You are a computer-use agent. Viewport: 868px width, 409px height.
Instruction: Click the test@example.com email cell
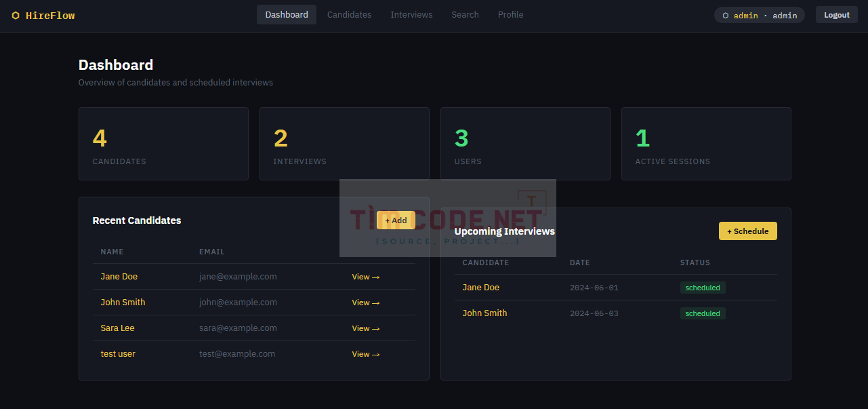click(x=237, y=354)
